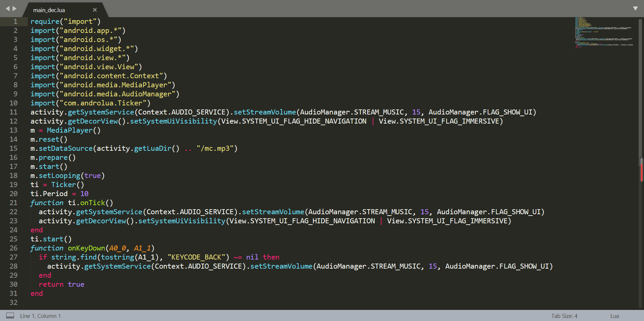Open the Tab Size: 4 menu

564,316
